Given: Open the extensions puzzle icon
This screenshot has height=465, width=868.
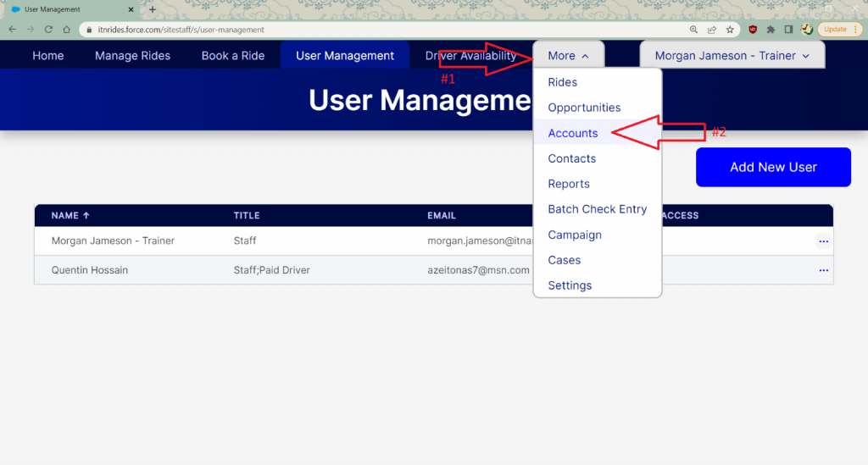Looking at the screenshot, I should pos(771,29).
